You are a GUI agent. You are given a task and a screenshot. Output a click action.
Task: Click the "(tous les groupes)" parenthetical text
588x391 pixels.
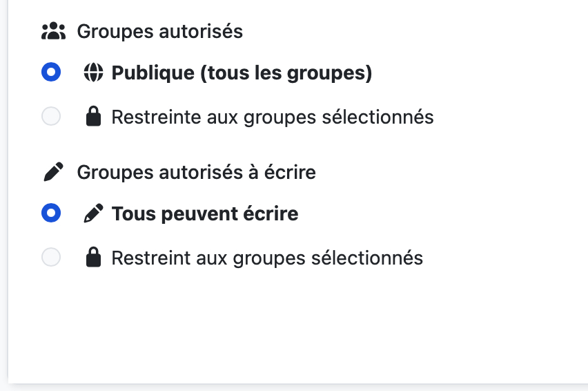pos(286,73)
